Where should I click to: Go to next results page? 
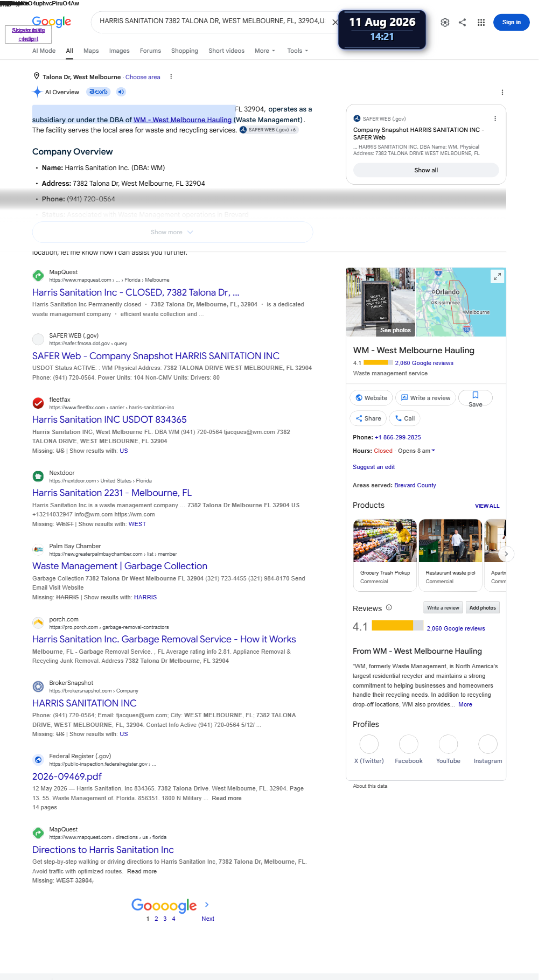pyautogui.click(x=207, y=919)
